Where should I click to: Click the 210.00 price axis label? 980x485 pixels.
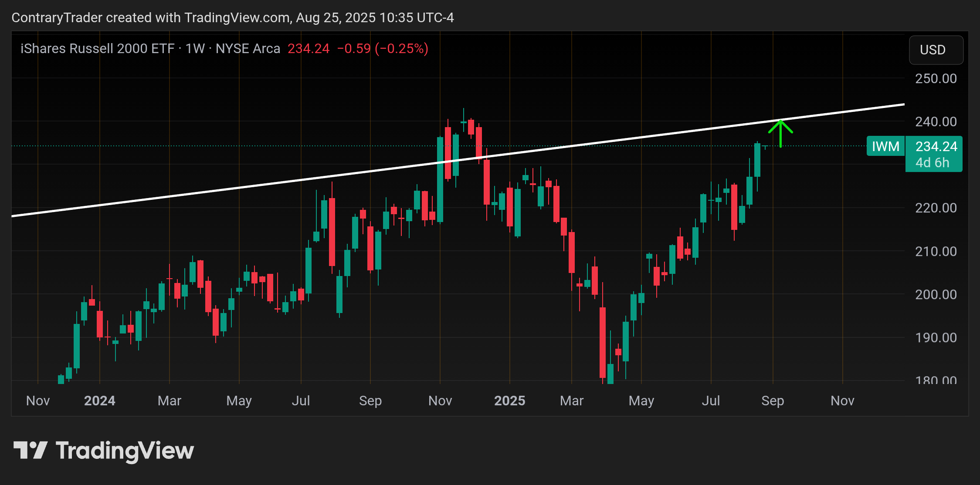[x=936, y=252]
